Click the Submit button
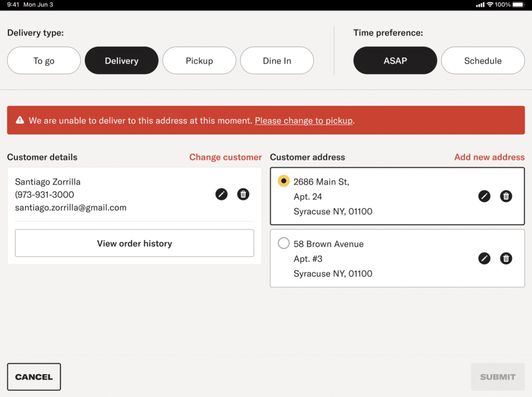This screenshot has height=397, width=532. coord(498,377)
